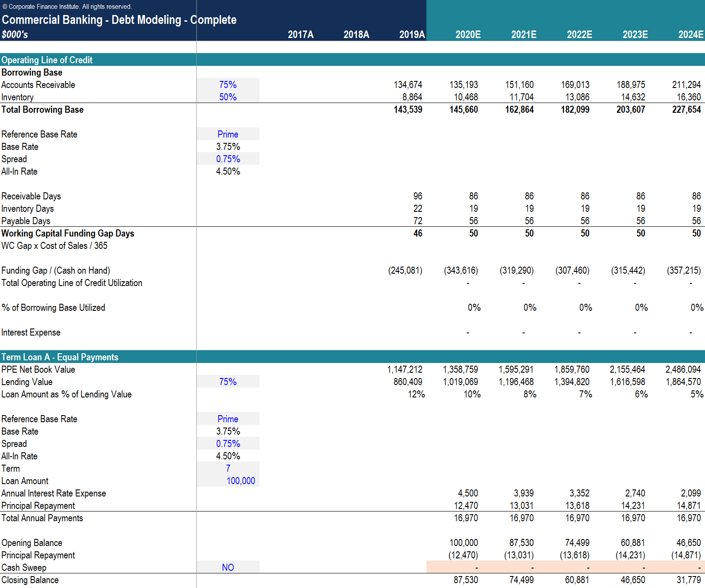Open the Operating Line Reference Base Rate Prime cell
Viewport: 705px width, 588px height.
228,134
